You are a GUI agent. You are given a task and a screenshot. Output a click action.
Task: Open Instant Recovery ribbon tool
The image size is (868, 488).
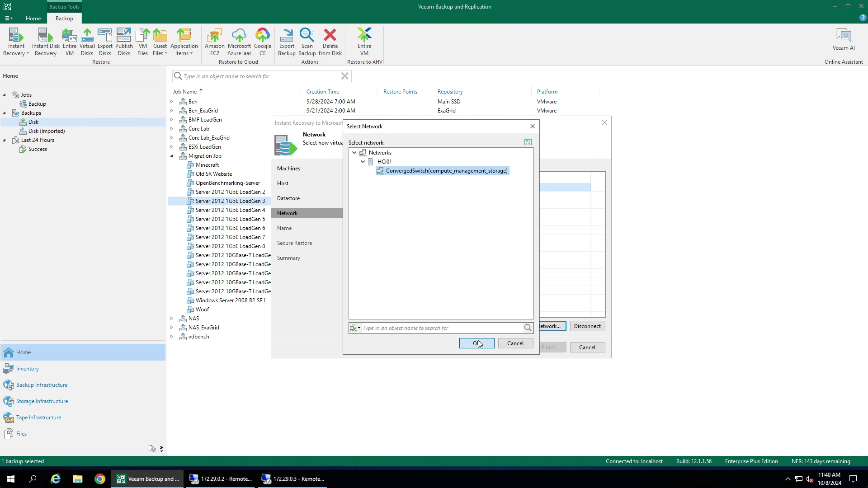16,42
